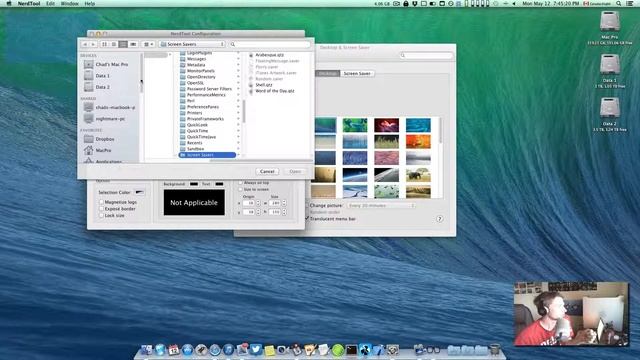Image resolution: width=640 pixels, height=360 pixels.
Task: Switch to the Screen Saver tab
Action: 357,74
